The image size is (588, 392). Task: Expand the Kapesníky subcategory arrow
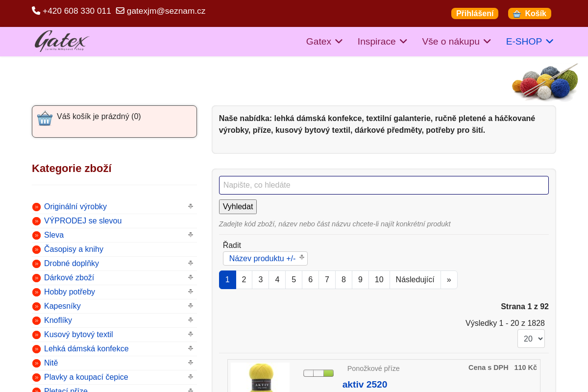191,306
